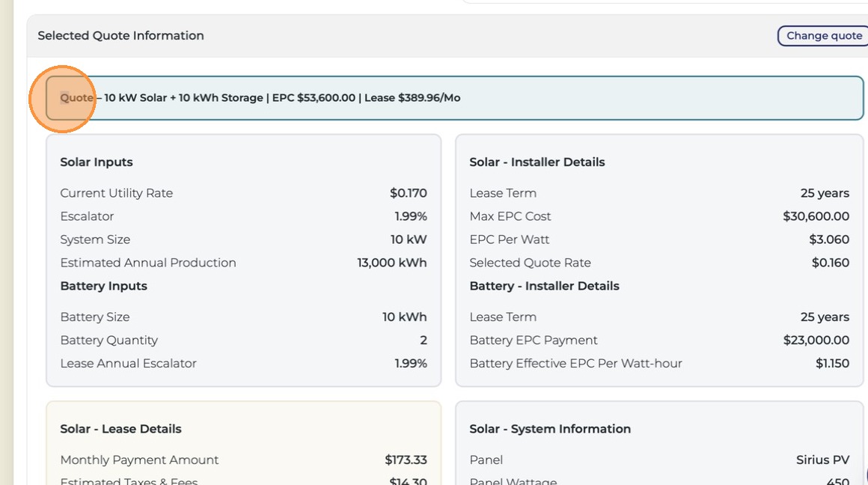Click the EPC Per Watt value $3.060
The height and width of the screenshot is (485, 868).
point(829,240)
